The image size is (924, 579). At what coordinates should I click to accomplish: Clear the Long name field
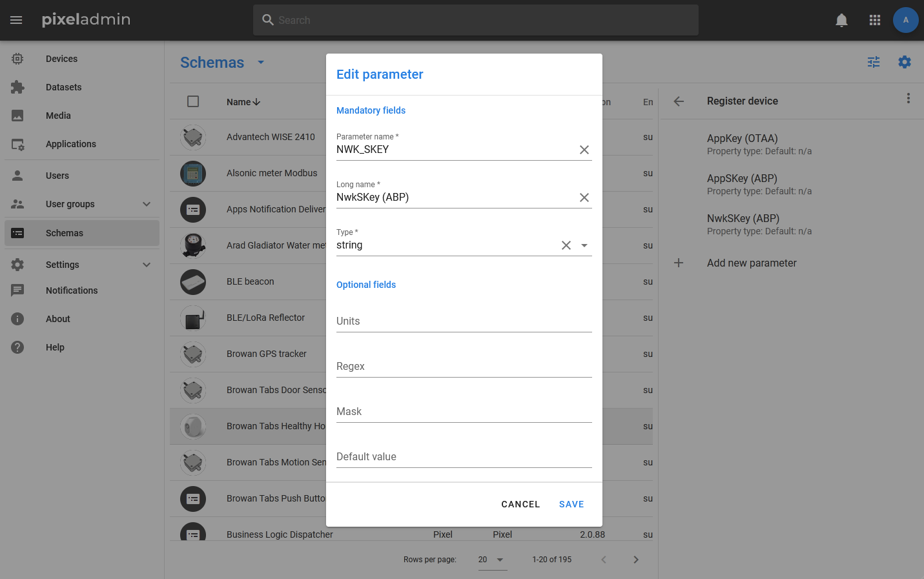tap(584, 198)
